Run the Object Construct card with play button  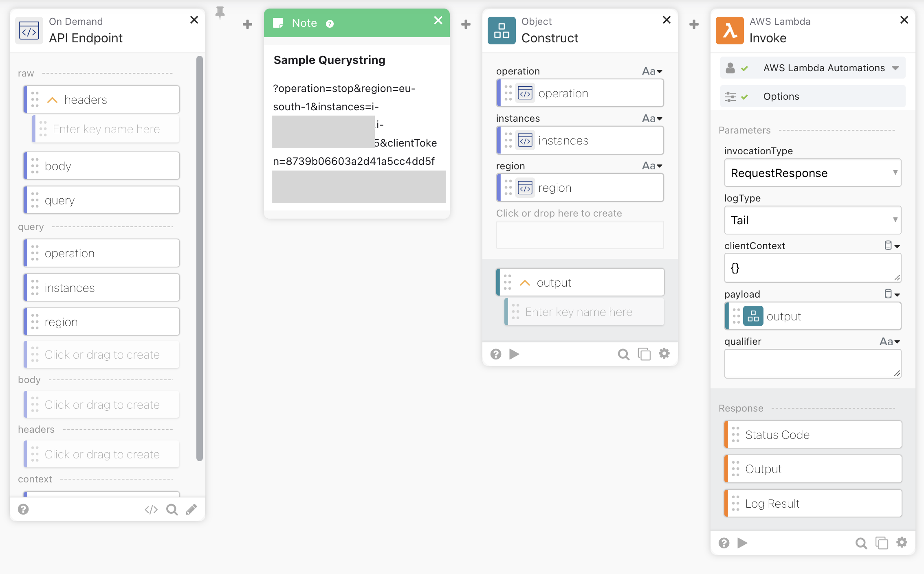pos(514,354)
